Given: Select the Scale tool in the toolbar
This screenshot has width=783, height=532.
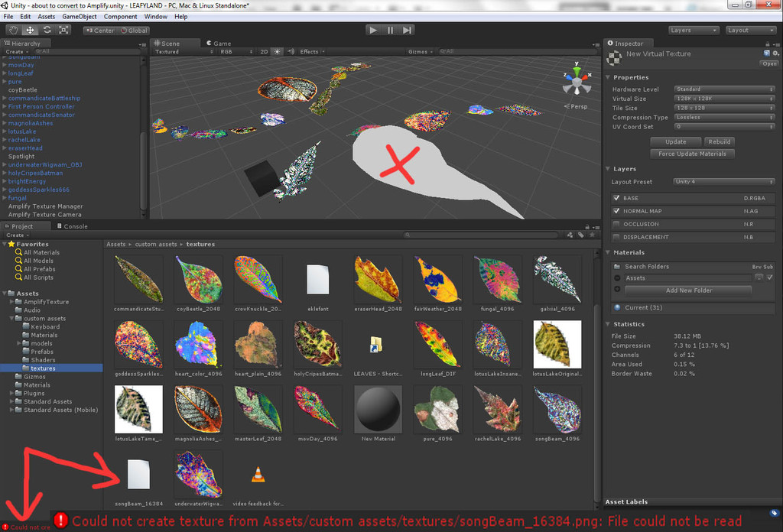Looking at the screenshot, I should pos(63,30).
